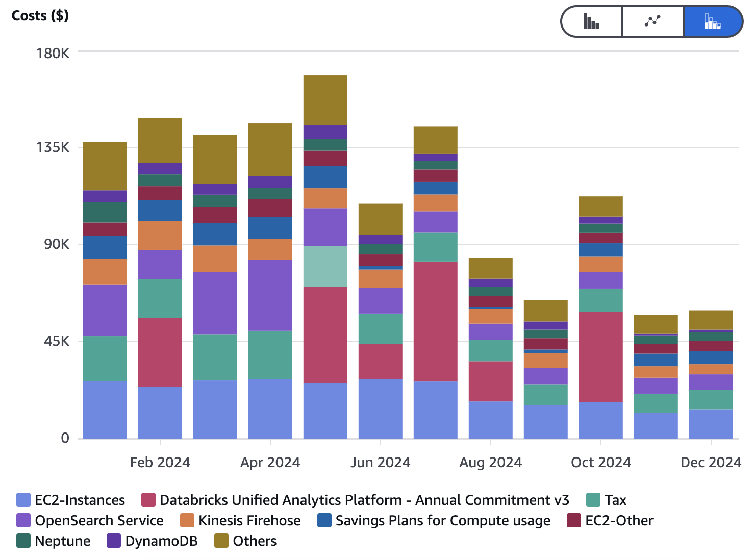
Task: Select the EC2-Instances segment of Jun 2024 bar
Action: (x=381, y=409)
